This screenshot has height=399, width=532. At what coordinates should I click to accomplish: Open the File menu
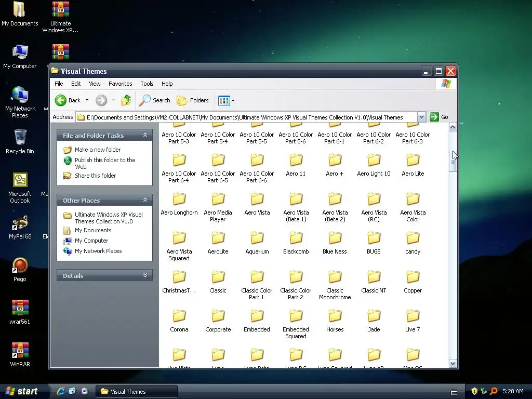(x=59, y=84)
